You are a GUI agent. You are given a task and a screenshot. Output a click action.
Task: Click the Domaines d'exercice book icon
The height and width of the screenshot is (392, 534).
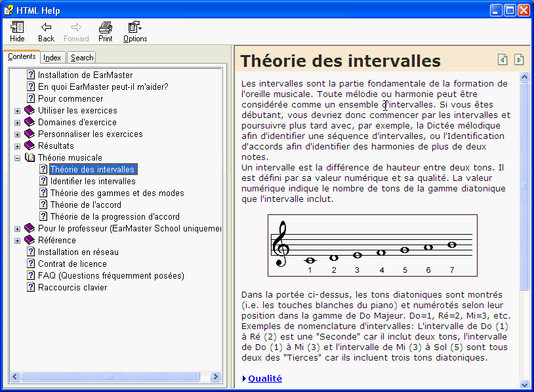coord(30,122)
